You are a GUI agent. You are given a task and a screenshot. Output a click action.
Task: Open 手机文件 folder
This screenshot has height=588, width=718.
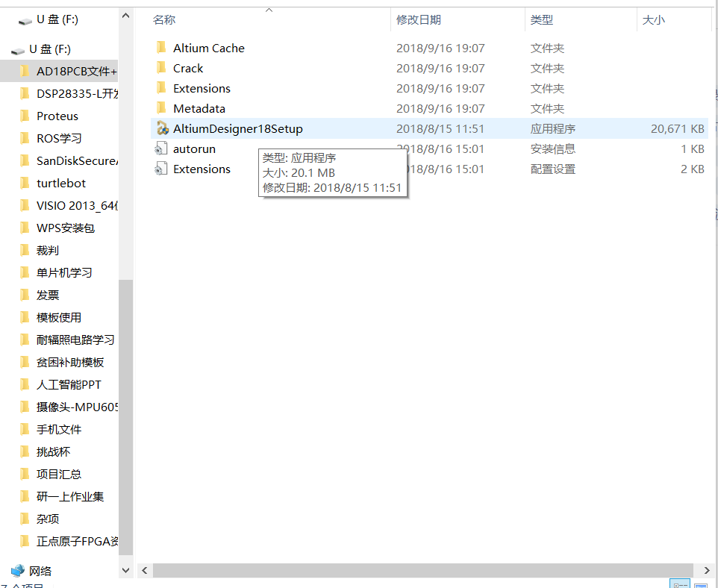(59, 429)
